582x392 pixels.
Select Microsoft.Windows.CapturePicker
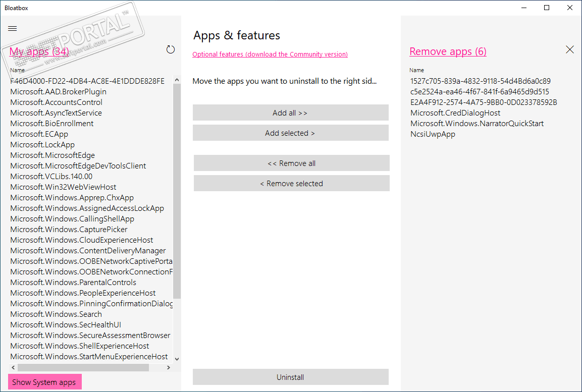[69, 230]
